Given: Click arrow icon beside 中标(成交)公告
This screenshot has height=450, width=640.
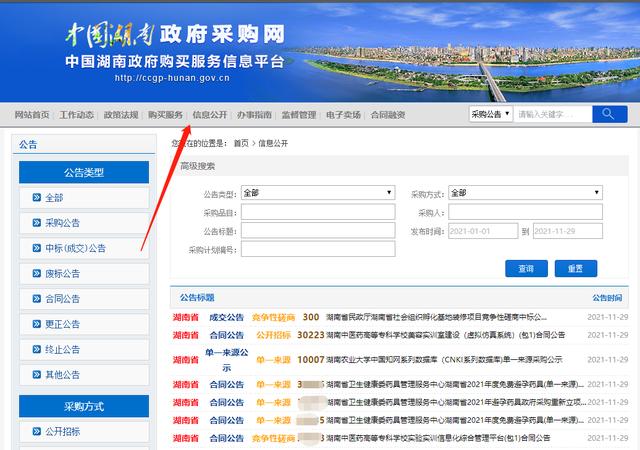Looking at the screenshot, I should click(x=37, y=248).
